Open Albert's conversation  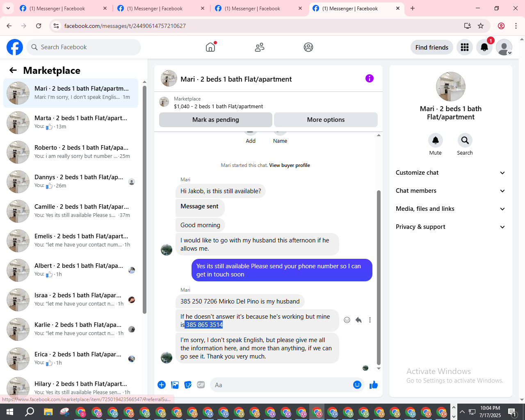(x=71, y=270)
